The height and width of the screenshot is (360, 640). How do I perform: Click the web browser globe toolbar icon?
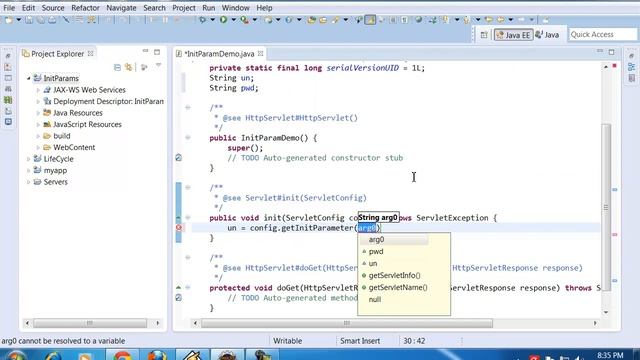coord(418,20)
